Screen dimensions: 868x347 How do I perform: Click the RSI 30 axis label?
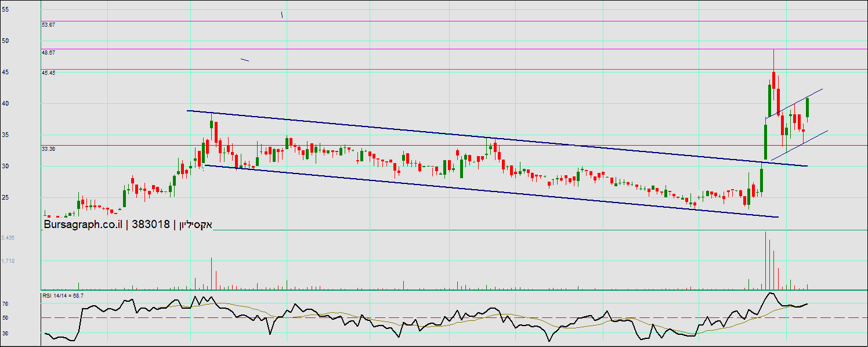point(5,333)
